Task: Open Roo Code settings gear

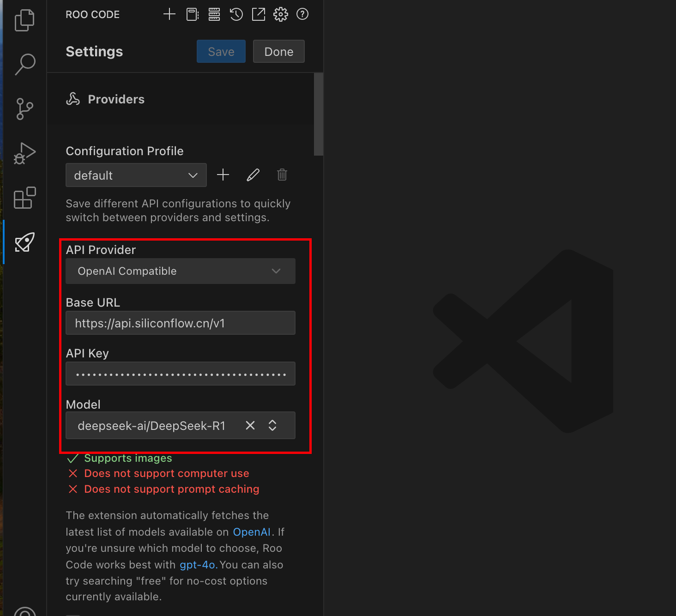Action: 281,14
